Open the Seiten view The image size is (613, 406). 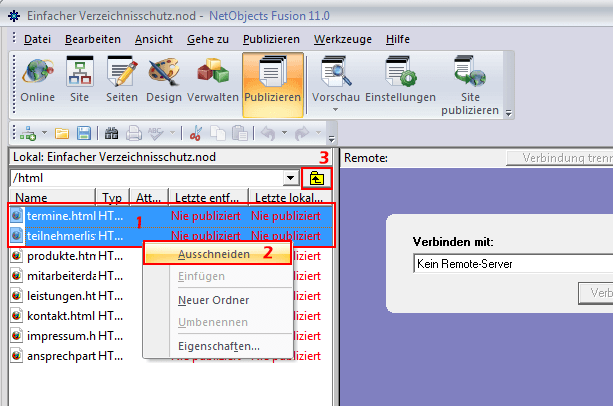122,81
